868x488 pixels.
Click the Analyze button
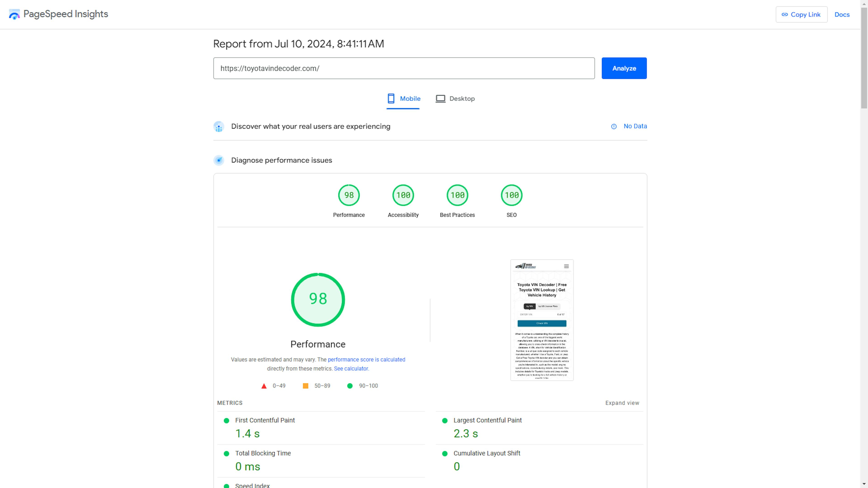[x=624, y=68]
